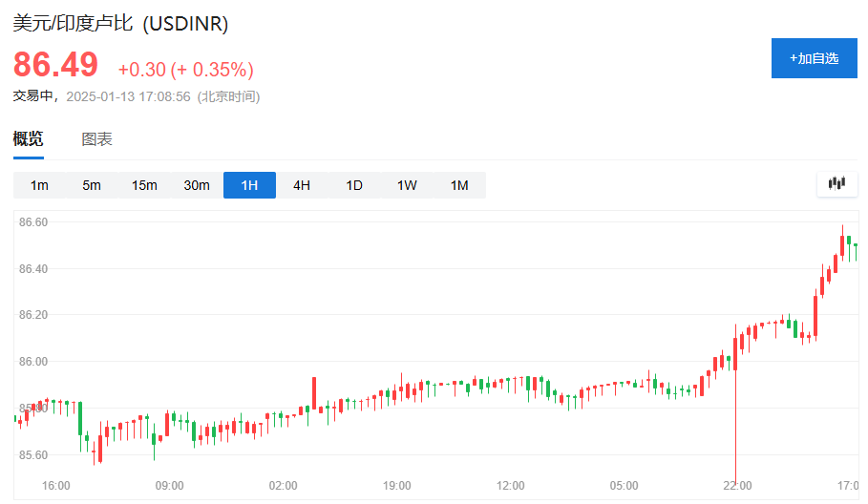
Task: Click the 86.20 y-axis label
Action: (x=33, y=315)
